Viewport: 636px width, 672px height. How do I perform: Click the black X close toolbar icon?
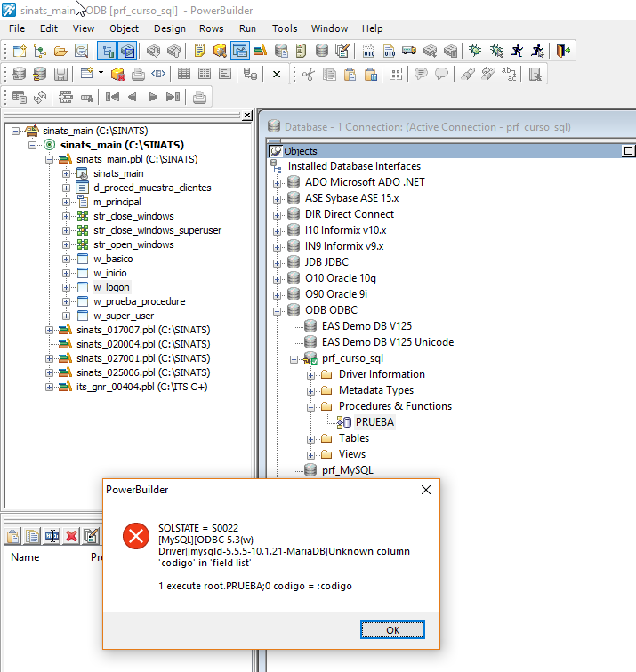[x=277, y=74]
